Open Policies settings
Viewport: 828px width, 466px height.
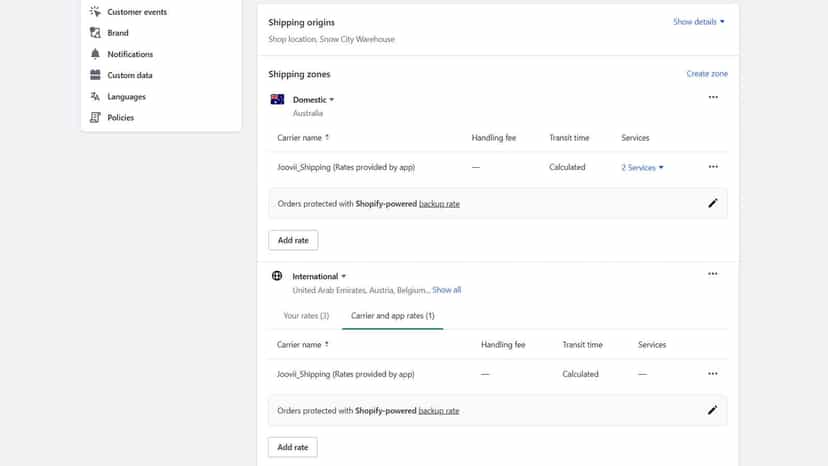[120, 117]
